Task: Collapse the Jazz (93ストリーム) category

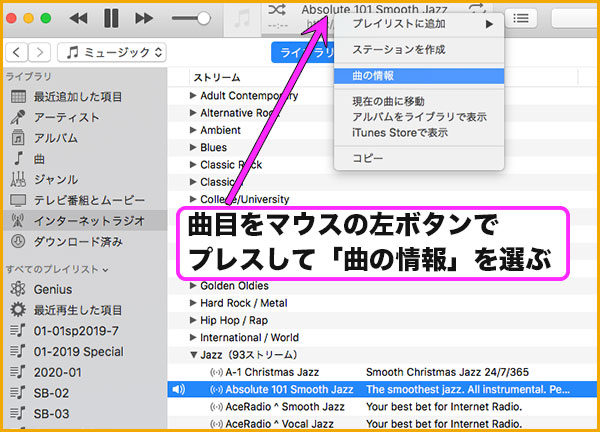Action: [x=194, y=355]
